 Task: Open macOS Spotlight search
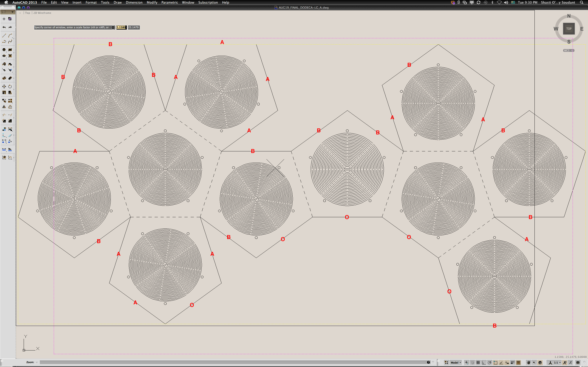click(581, 3)
